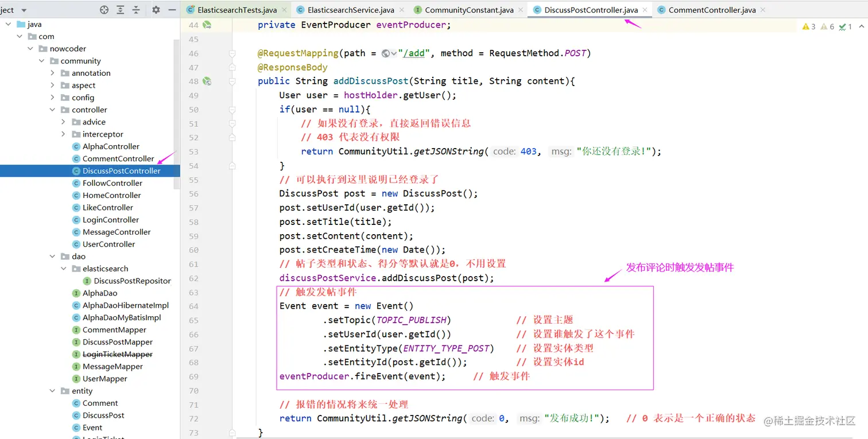868x439 pixels.
Task: Select DiscussPostRepository in elasticsearch package
Action: tap(132, 281)
